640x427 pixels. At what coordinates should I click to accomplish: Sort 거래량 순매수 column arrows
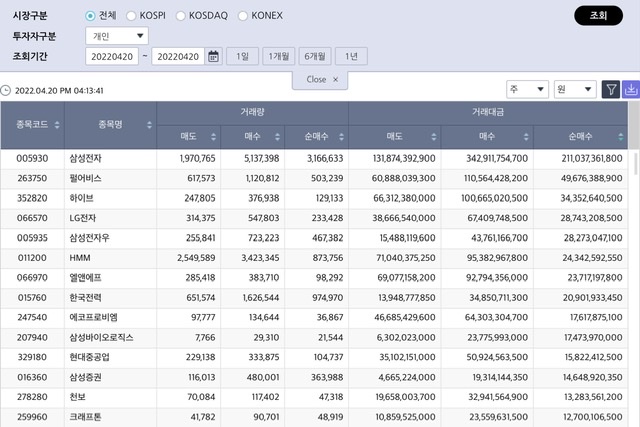(340, 136)
